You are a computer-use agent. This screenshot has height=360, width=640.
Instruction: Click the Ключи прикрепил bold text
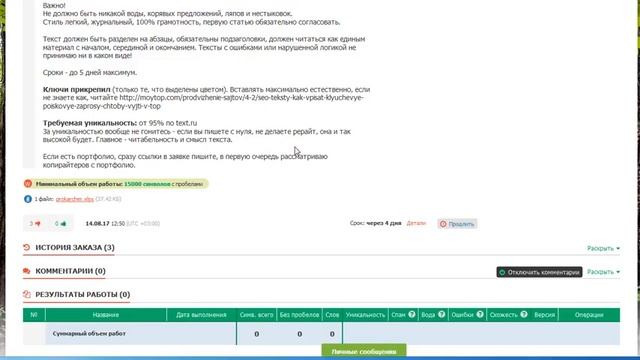[x=77, y=89]
